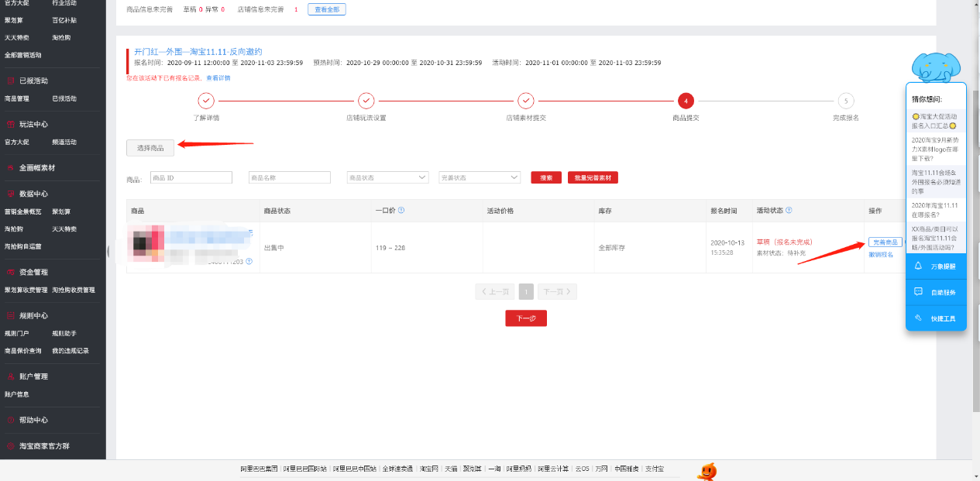
Task: Click the 下一页 pagination button
Action: 558,292
